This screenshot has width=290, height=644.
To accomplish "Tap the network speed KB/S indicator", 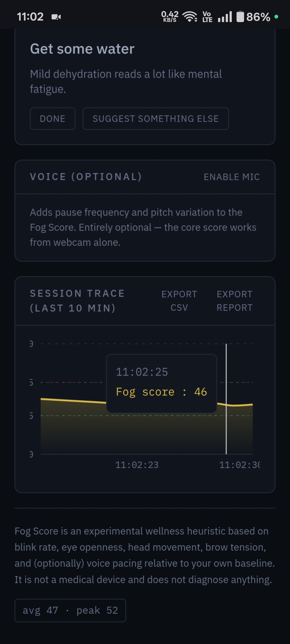I will point(170,16).
